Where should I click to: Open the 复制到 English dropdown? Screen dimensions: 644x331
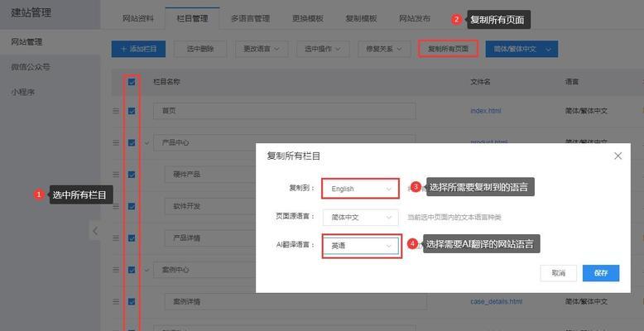[360, 189]
